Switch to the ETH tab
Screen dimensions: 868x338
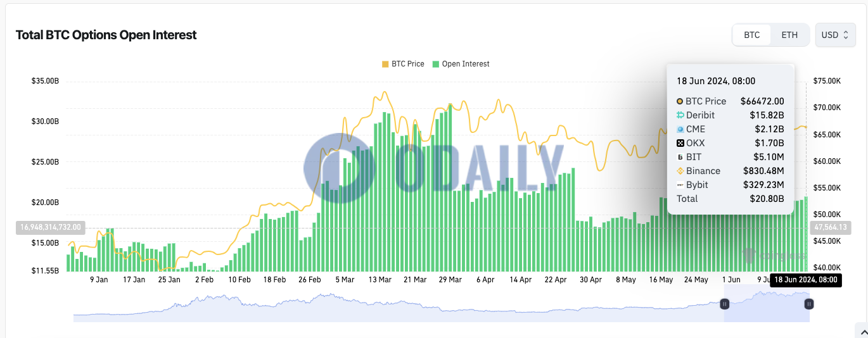click(789, 35)
